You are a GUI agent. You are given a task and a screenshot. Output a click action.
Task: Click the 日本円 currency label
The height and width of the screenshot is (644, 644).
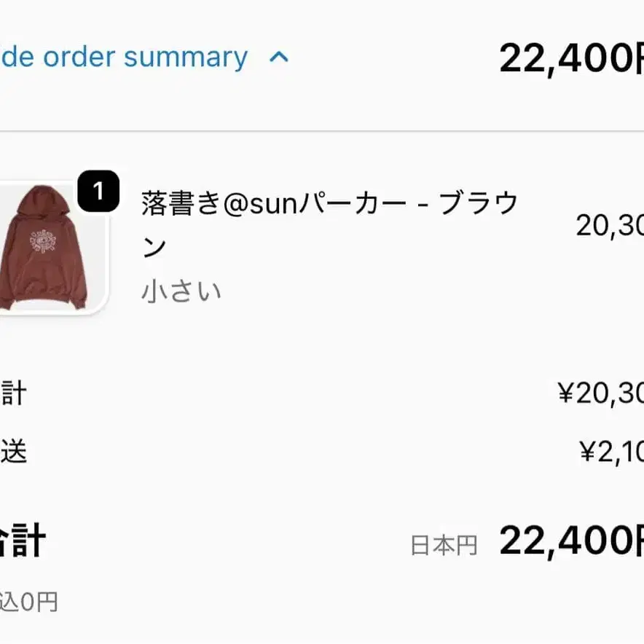click(x=444, y=545)
